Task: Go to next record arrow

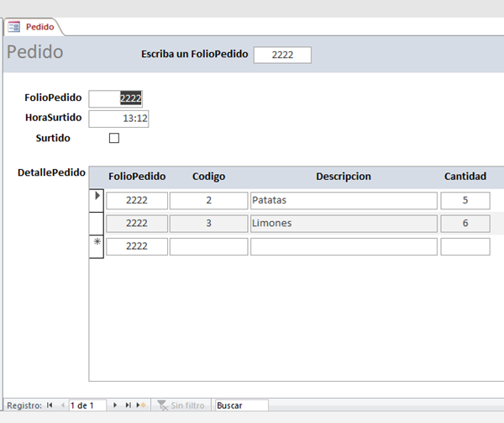Action: (x=116, y=405)
